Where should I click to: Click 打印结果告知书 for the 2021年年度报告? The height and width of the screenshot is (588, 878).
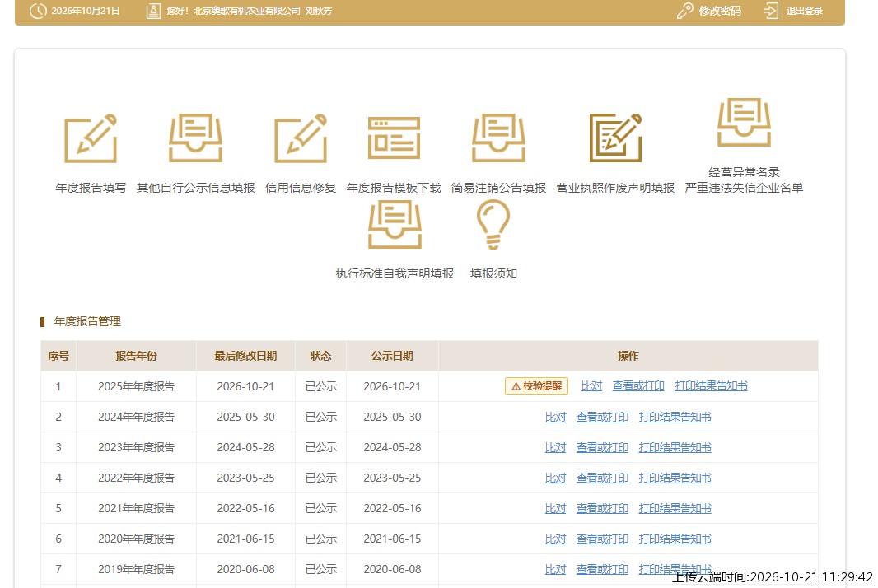[x=675, y=508]
